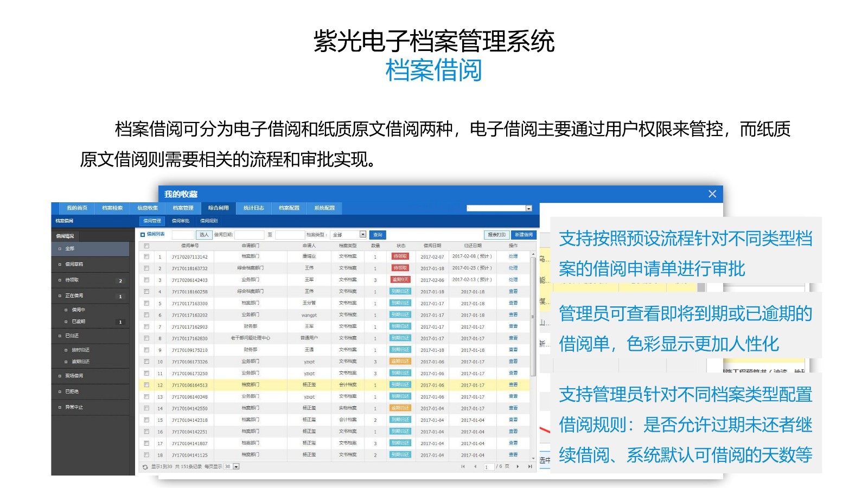Click the 新建借阅 button
This screenshot has width=868, height=488.
pyautogui.click(x=524, y=235)
